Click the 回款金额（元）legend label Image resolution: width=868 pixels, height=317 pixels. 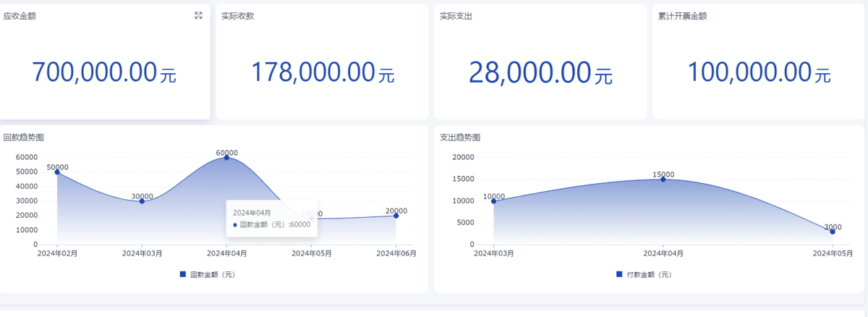[213, 274]
